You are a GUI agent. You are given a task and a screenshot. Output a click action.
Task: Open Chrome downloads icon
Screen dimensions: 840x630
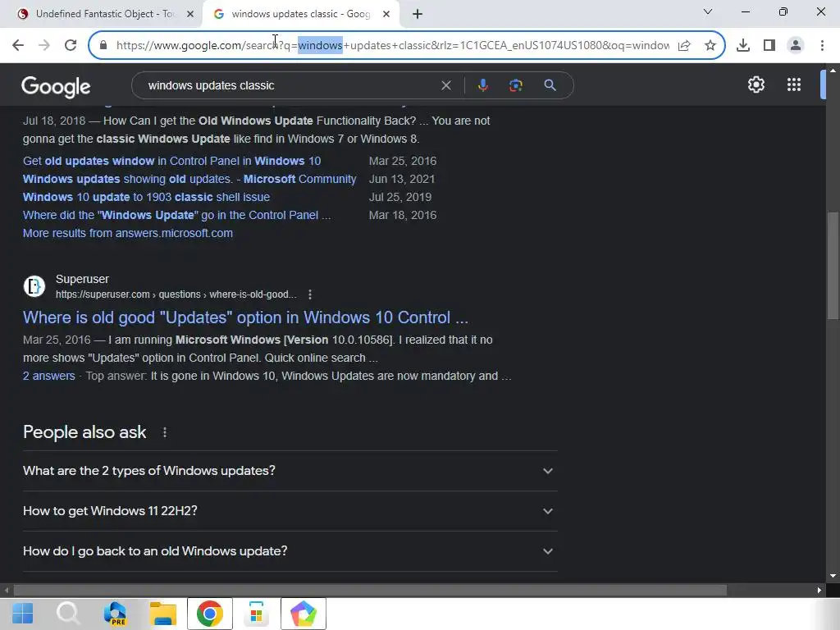(x=743, y=46)
